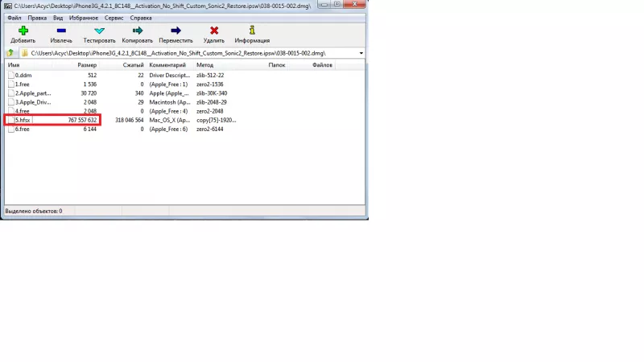Select the 3.Apple_Driv... file name
Image resolution: width=644 pixels, height=362 pixels.
point(33,103)
